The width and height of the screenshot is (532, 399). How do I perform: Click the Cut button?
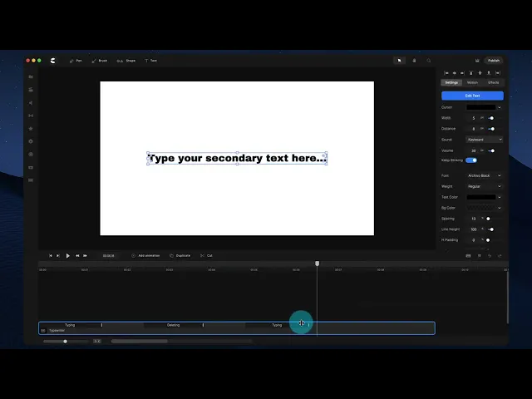click(x=206, y=255)
